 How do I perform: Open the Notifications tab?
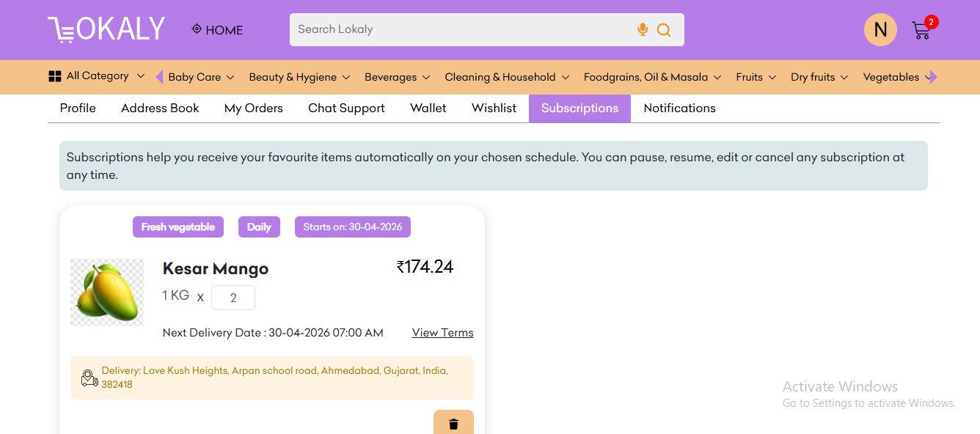pos(679,108)
